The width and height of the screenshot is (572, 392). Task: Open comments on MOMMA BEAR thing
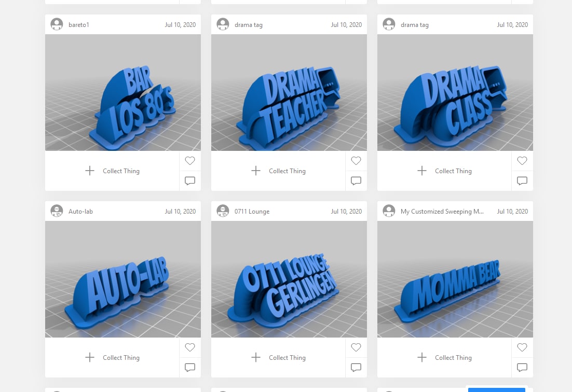click(x=522, y=367)
